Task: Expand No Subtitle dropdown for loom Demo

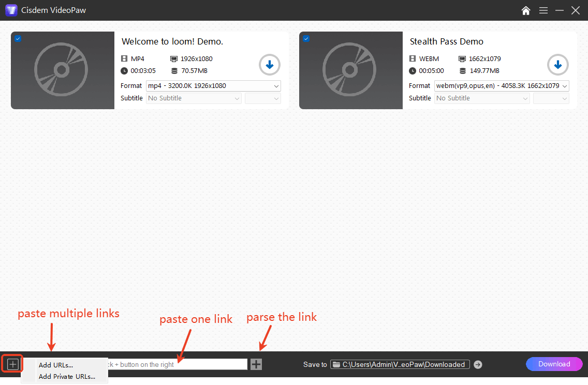Action: (194, 98)
